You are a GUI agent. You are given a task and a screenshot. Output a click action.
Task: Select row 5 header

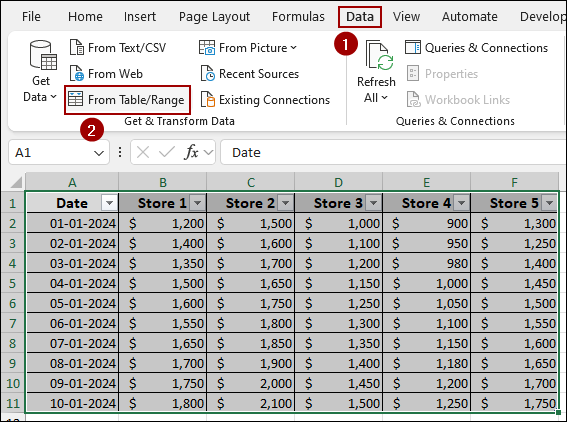(x=13, y=283)
